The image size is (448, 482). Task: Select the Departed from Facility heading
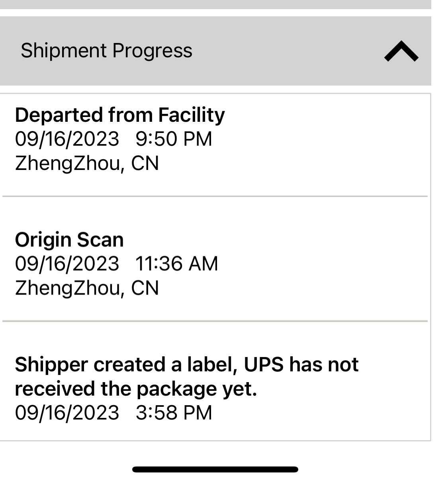120,115
